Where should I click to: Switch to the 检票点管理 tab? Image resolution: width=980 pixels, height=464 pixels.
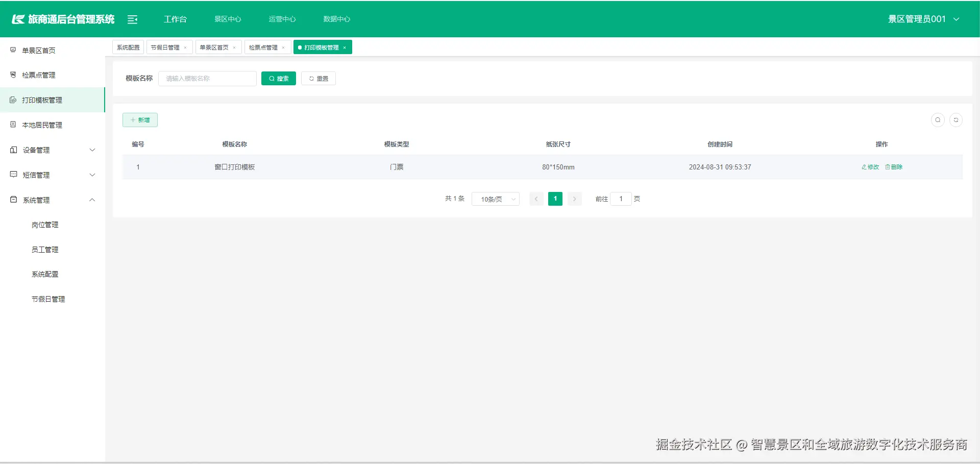pos(263,47)
